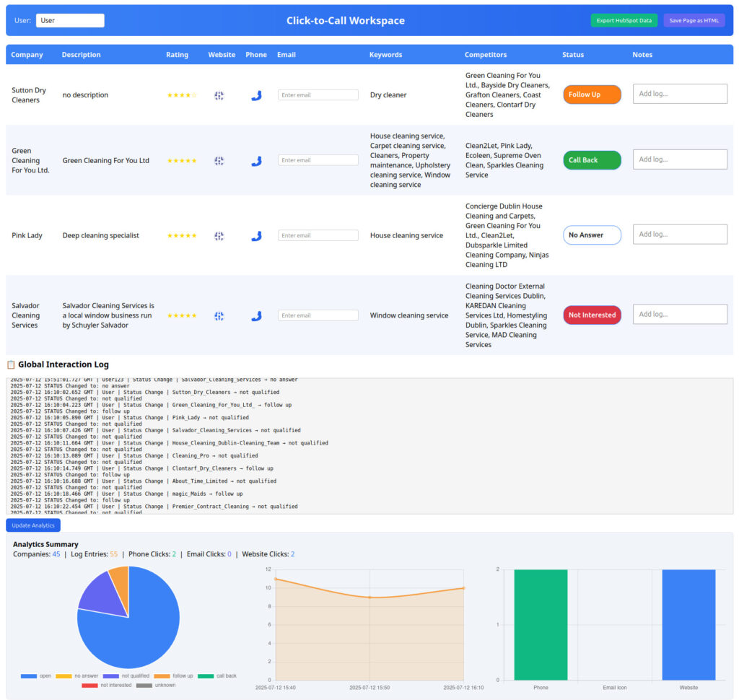The height and width of the screenshot is (700, 739).
Task: Toggle the 'not interested' legend swatch
Action: click(x=89, y=686)
